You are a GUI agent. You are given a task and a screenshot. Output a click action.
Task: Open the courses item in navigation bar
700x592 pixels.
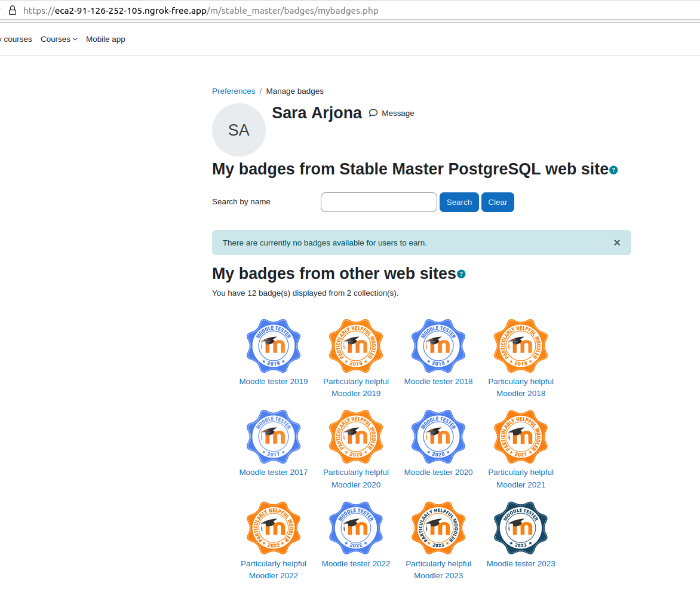coord(17,39)
